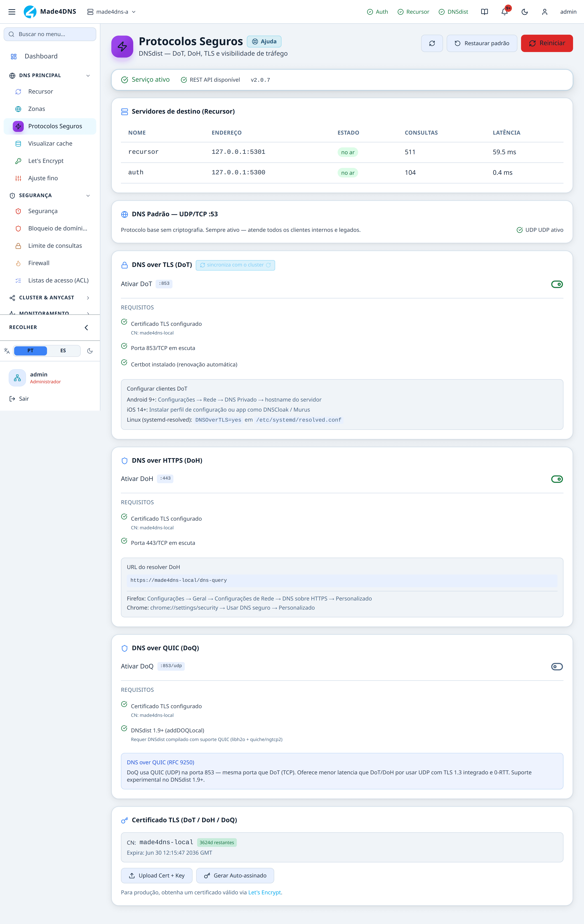Image resolution: width=584 pixels, height=924 pixels.
Task: Open Visualizar cache page
Action: pos(50,144)
